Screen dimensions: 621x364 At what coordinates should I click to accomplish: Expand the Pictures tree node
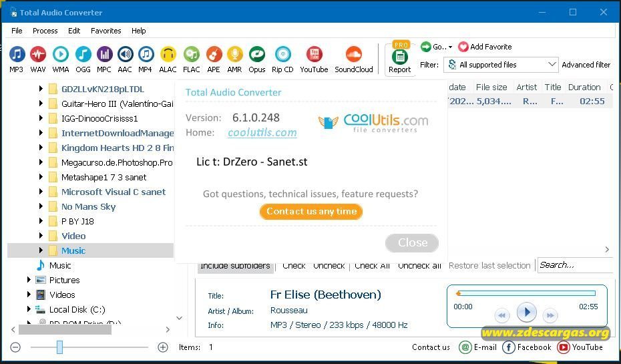click(29, 280)
